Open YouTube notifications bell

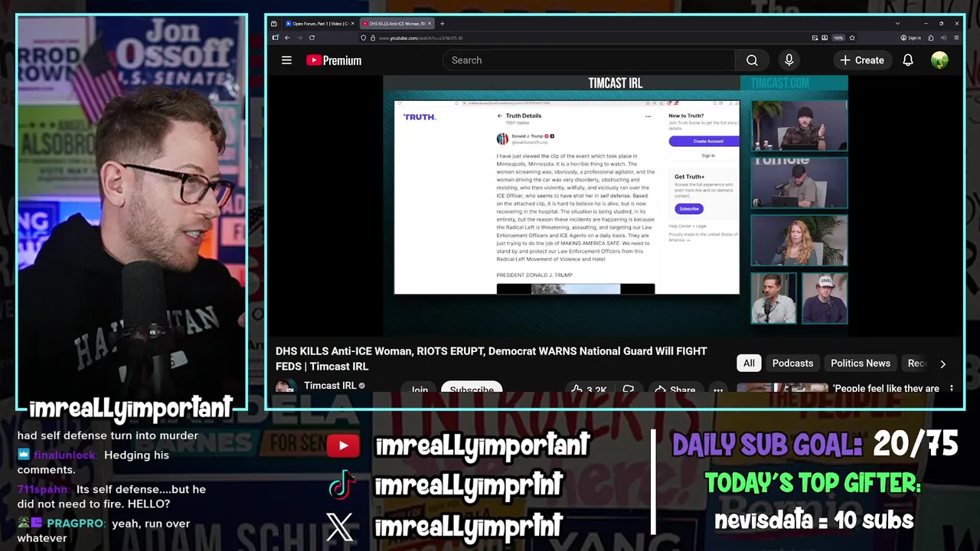pyautogui.click(x=908, y=60)
